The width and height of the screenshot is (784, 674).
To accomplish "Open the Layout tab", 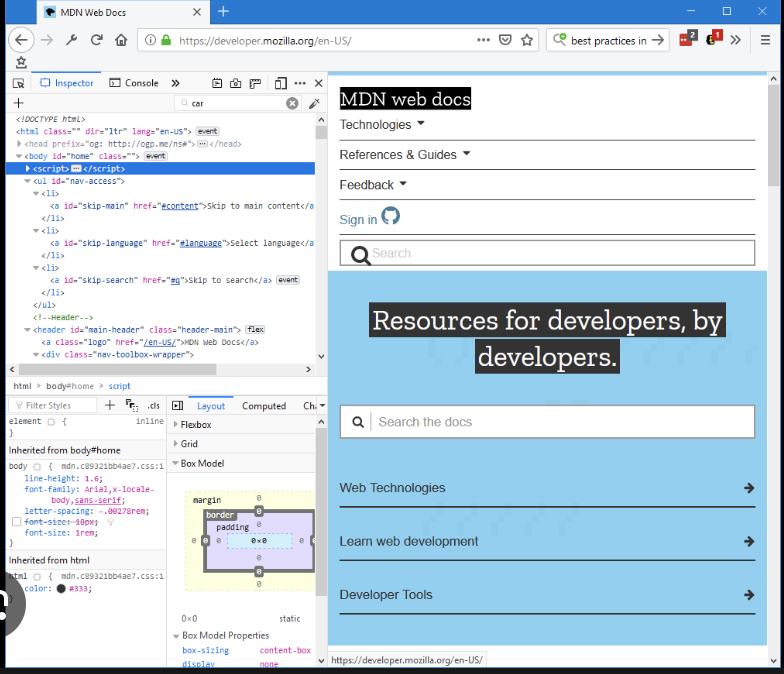I will tap(210, 406).
